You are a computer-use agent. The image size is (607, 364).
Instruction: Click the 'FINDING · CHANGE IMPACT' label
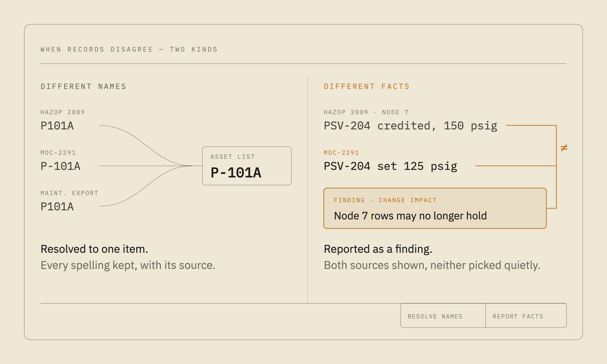pyautogui.click(x=385, y=200)
